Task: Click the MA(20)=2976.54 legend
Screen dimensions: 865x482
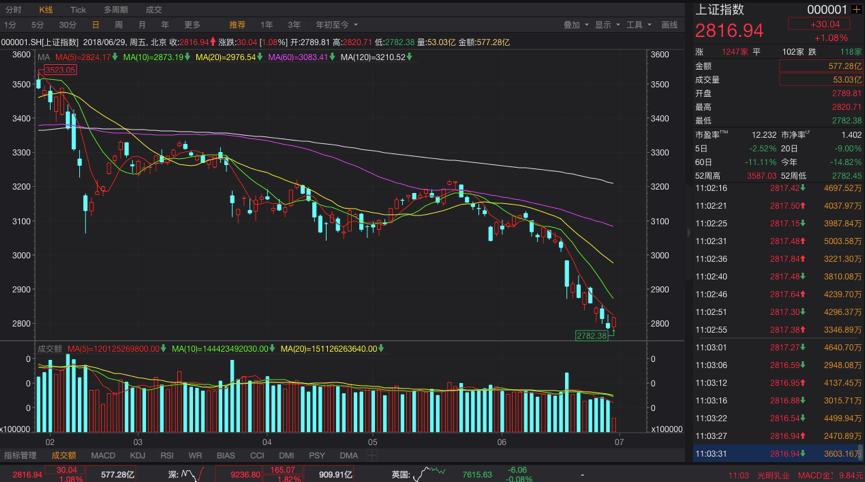Action: coord(226,57)
